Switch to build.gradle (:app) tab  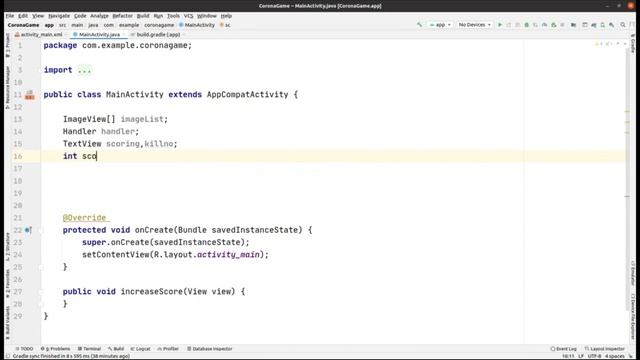point(157,35)
